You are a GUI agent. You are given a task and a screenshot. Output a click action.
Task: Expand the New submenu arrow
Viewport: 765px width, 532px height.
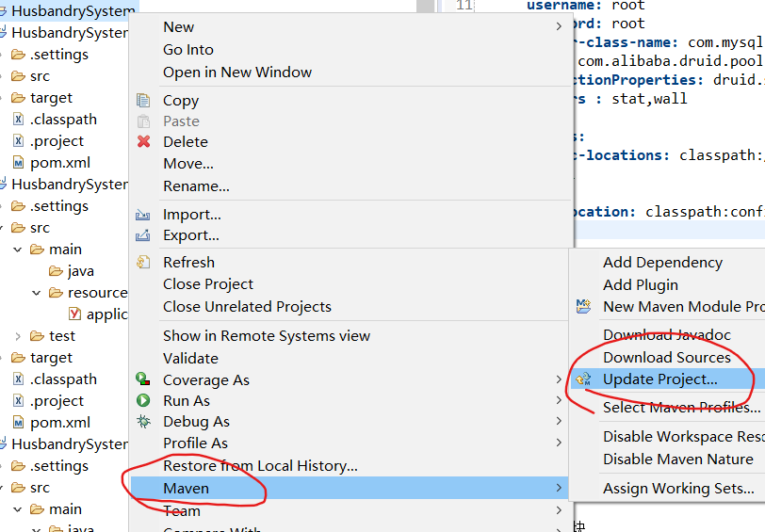click(x=559, y=26)
